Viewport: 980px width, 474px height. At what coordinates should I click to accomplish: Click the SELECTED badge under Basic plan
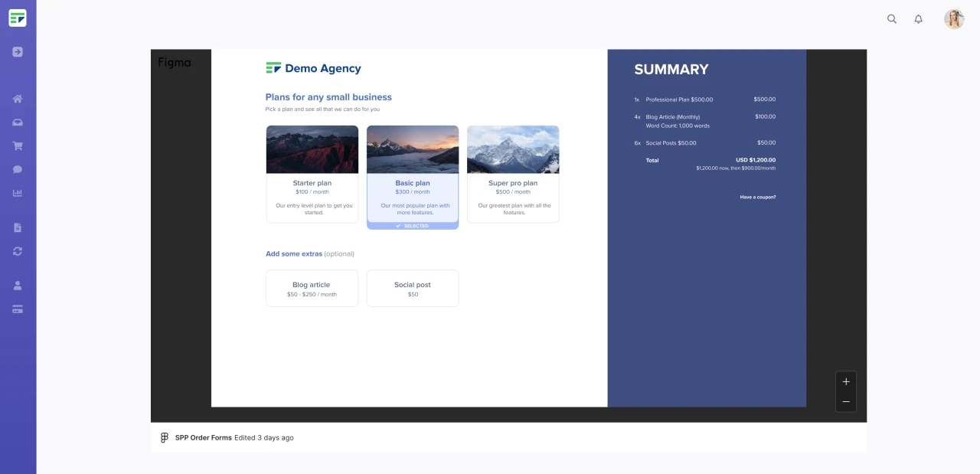point(413,226)
